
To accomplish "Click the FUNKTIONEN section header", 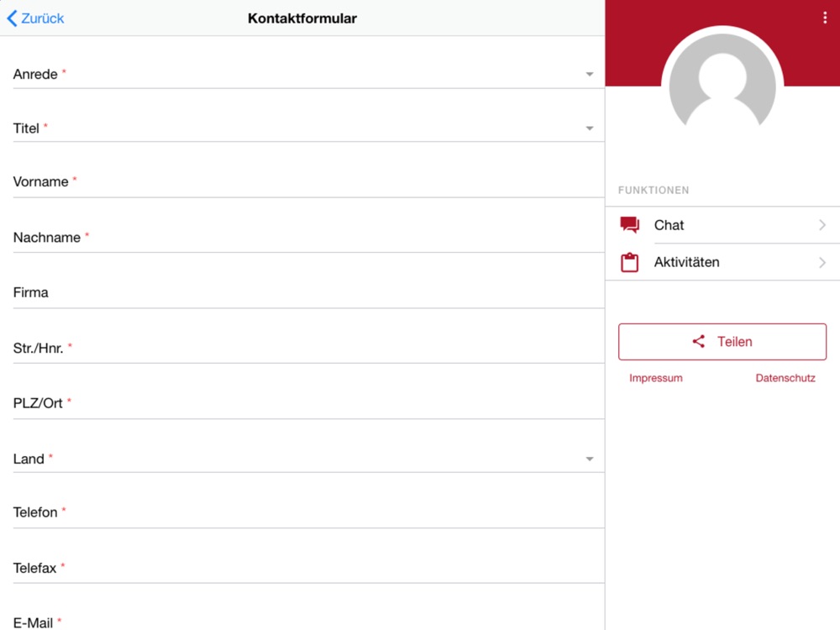I will 654,190.
